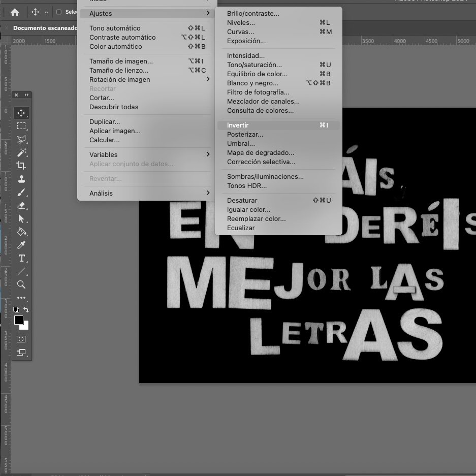The image size is (476, 476).
Task: Select the Rectangular Marquee tool
Action: click(21, 126)
